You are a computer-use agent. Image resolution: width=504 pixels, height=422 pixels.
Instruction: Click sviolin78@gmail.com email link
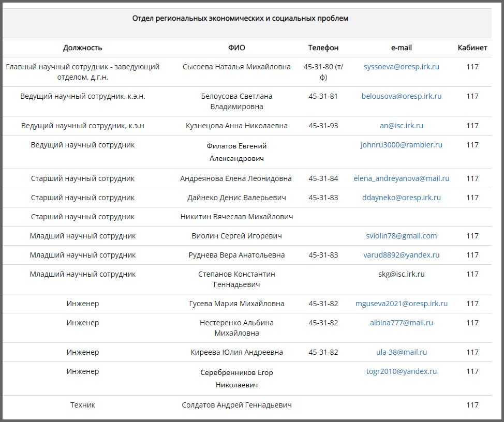coord(401,236)
